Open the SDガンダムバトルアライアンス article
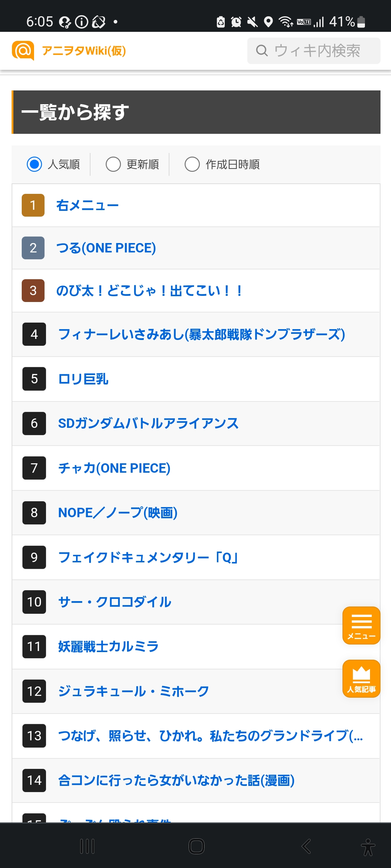Viewport: 391px width, 868px height. 148,423
